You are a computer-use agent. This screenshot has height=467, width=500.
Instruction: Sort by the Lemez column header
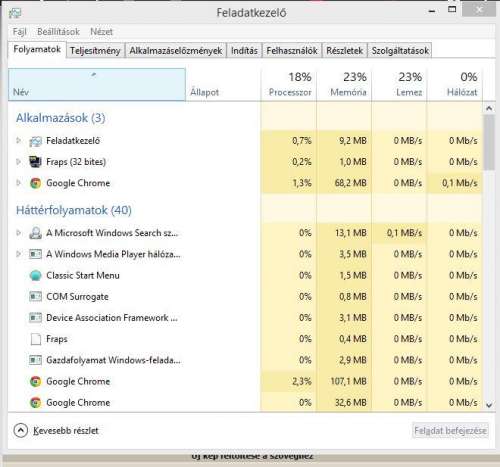[x=399, y=85]
